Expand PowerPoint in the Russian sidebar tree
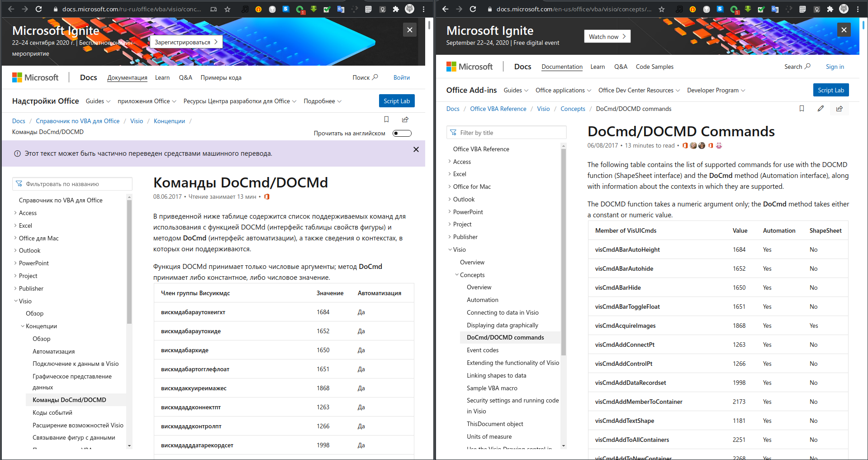The height and width of the screenshot is (460, 868). pos(15,263)
